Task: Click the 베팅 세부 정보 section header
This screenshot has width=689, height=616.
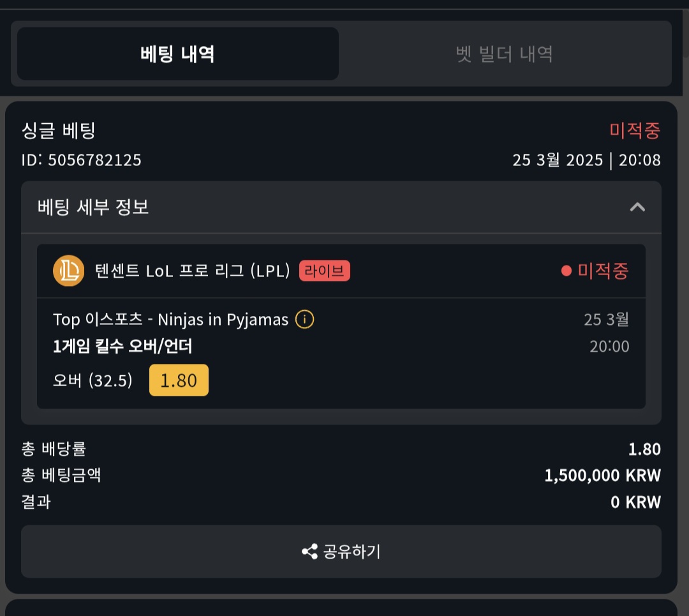Action: (93, 207)
